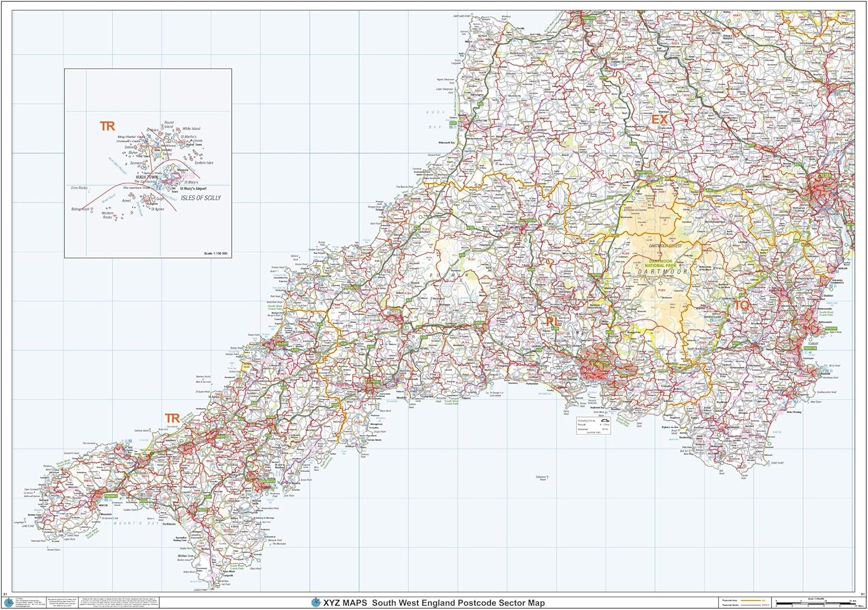This screenshot has width=868, height=610.
Task: Expand the PLYMOUTH ferry information box
Action: 594,426
